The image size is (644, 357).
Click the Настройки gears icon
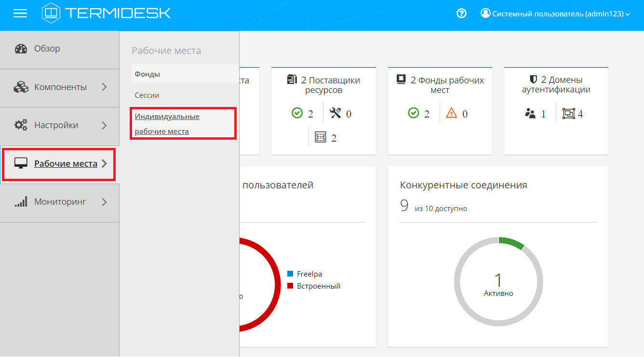21,125
